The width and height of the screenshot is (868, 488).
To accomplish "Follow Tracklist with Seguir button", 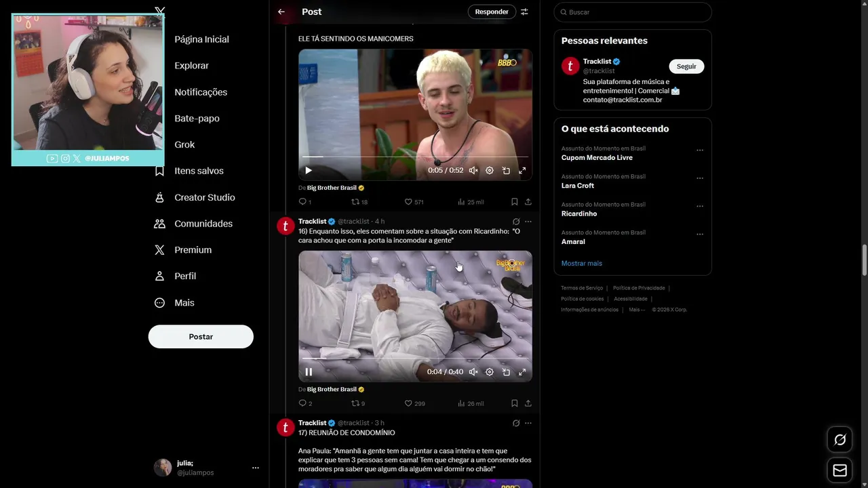I will pos(686,66).
